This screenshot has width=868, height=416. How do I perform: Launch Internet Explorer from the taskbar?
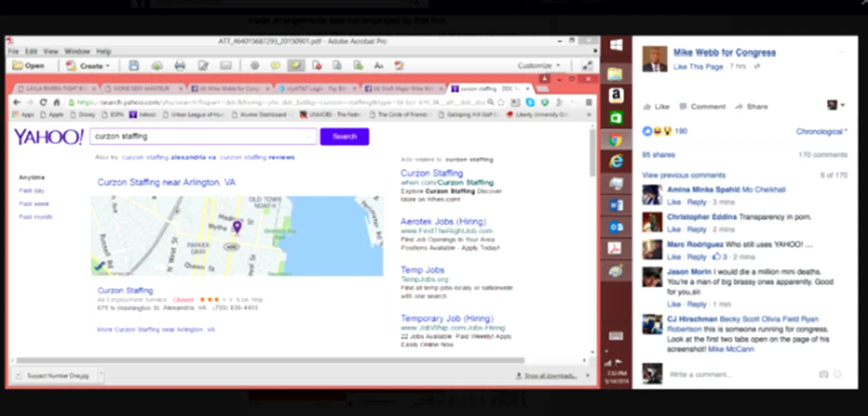pos(616,160)
